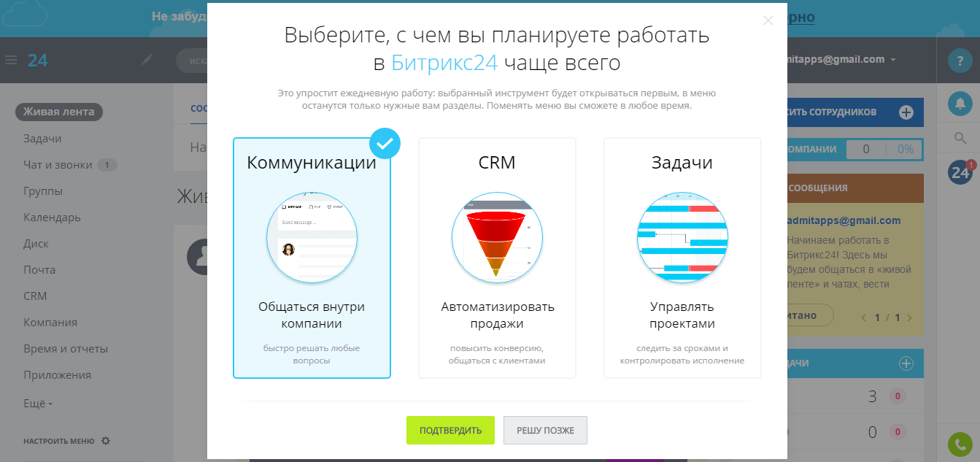This screenshot has width=980, height=462.
Task: Start a call using the green phone icon
Action: pos(959,444)
